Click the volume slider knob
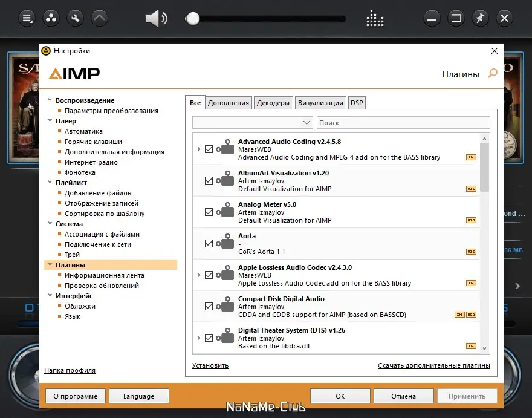Screen dimensions: 532x418 [x=193, y=18]
